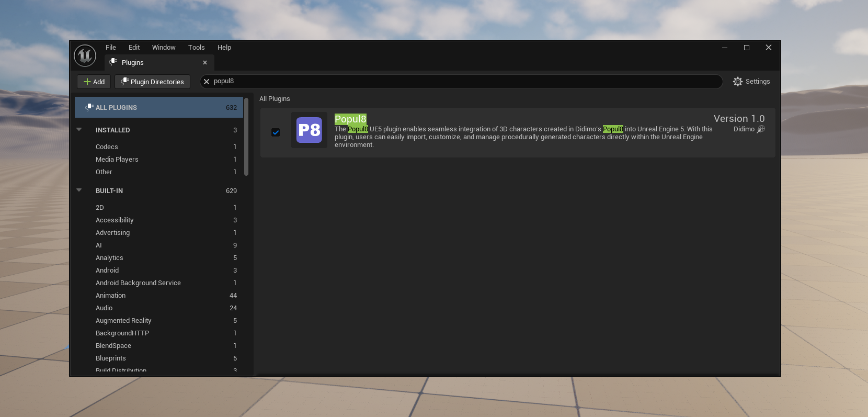Open the Help menu
Screen dimensions: 868x417
(224, 48)
